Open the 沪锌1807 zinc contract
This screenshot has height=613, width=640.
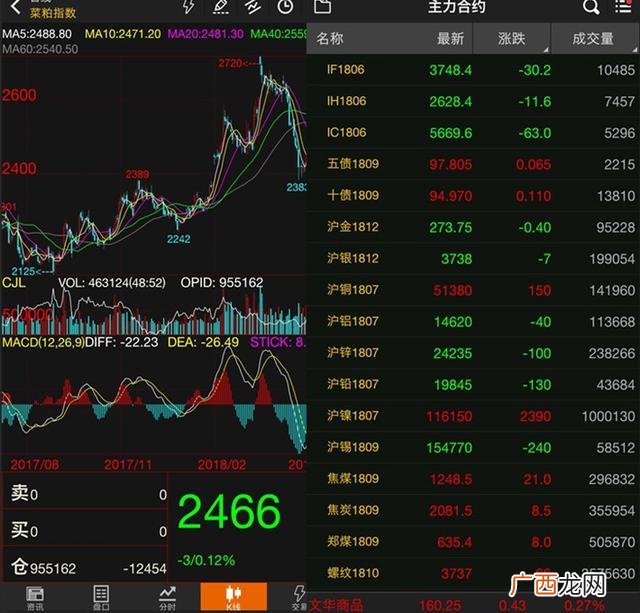click(x=473, y=353)
